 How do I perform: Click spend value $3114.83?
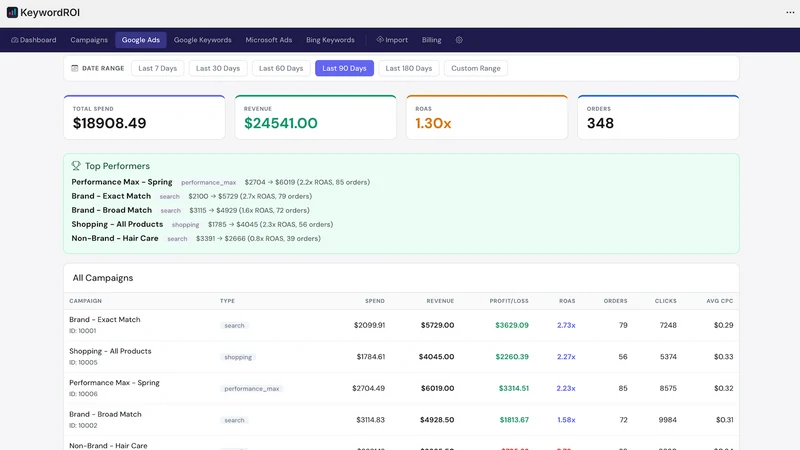pyautogui.click(x=370, y=420)
